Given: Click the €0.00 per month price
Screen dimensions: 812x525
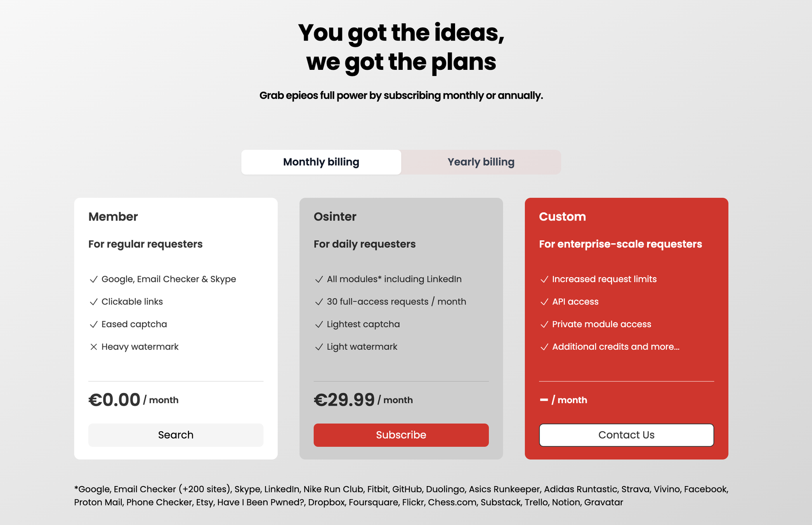Looking at the screenshot, I should click(134, 400).
